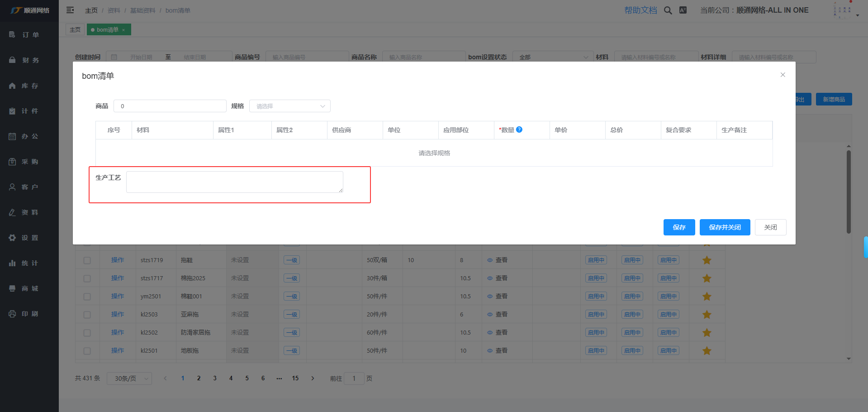
Task: Open the search magnifier icon in the header
Action: pos(668,10)
